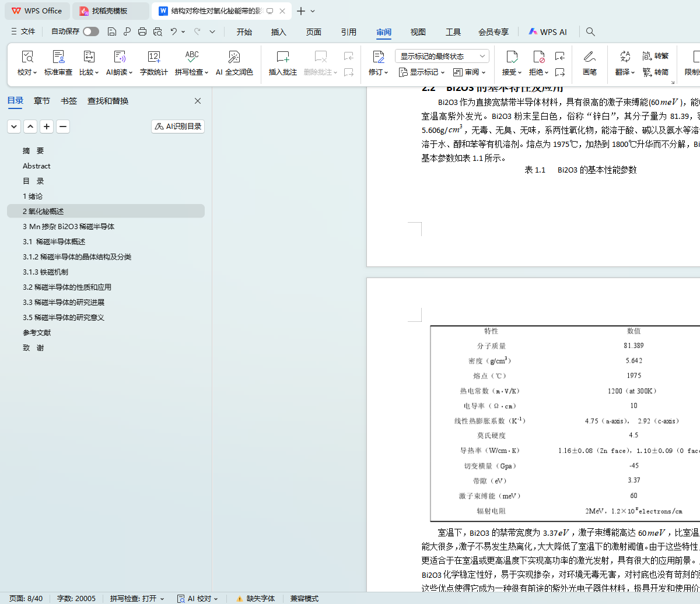The height and width of the screenshot is (604, 700).
Task: Close the navigation pane
Action: click(198, 101)
